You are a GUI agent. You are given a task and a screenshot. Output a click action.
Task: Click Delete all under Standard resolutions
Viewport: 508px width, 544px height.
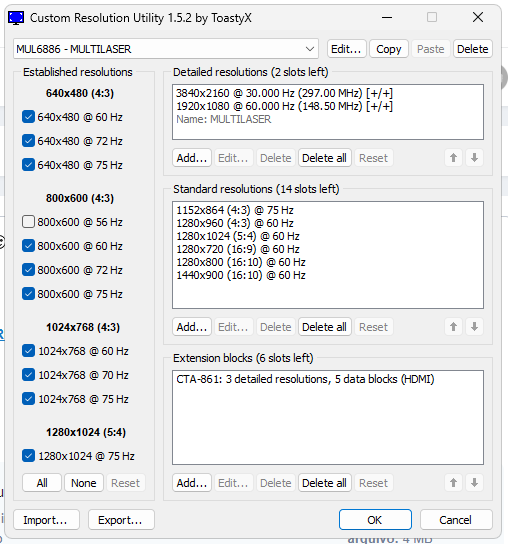point(324,327)
